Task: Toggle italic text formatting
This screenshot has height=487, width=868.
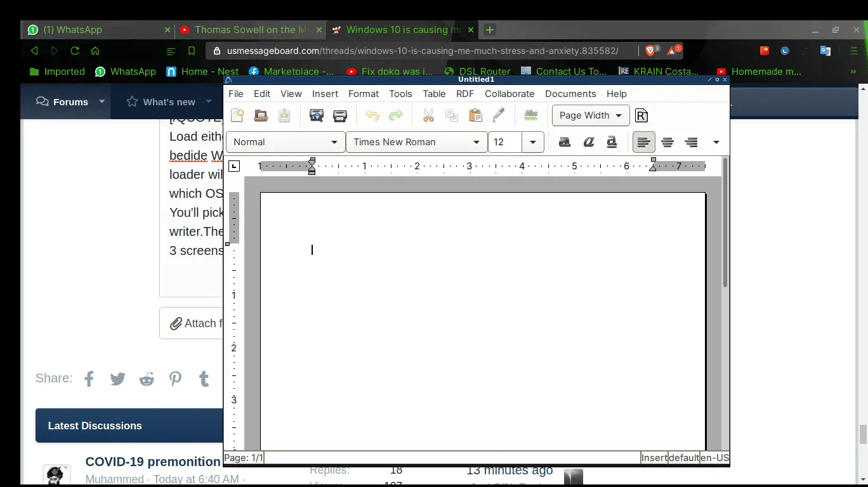Action: (x=588, y=142)
